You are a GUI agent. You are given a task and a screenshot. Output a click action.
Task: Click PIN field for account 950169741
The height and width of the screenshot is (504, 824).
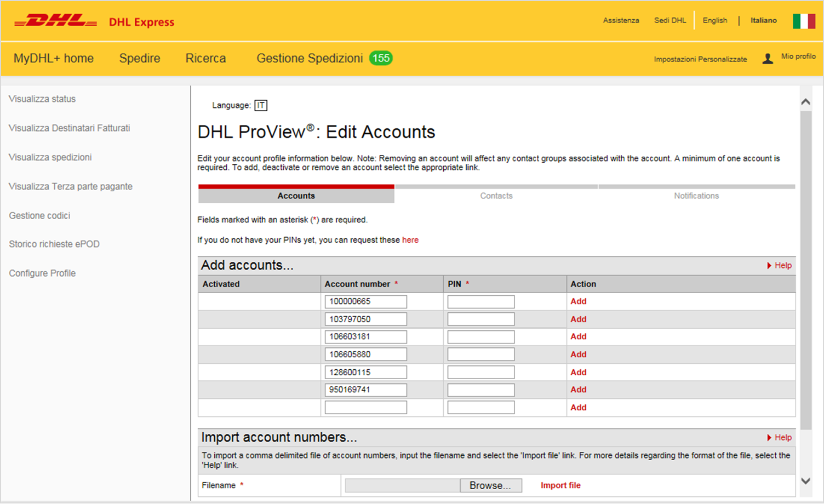point(481,390)
